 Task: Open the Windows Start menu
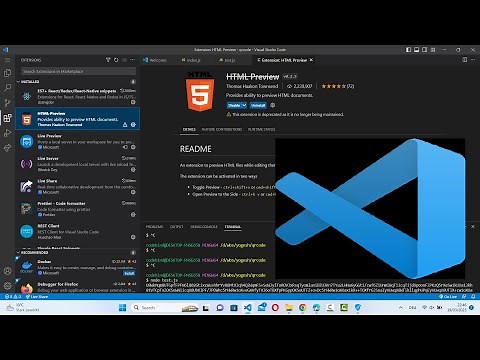tap(123, 307)
